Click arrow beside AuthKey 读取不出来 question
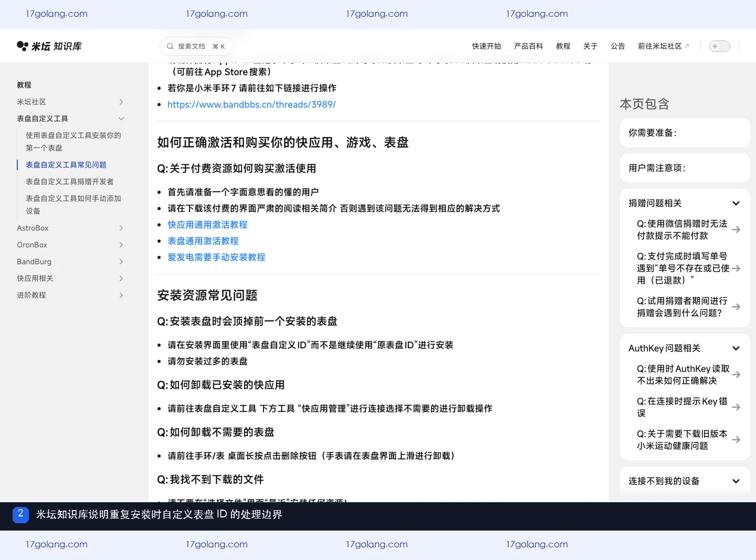756x560 pixels. 736,375
